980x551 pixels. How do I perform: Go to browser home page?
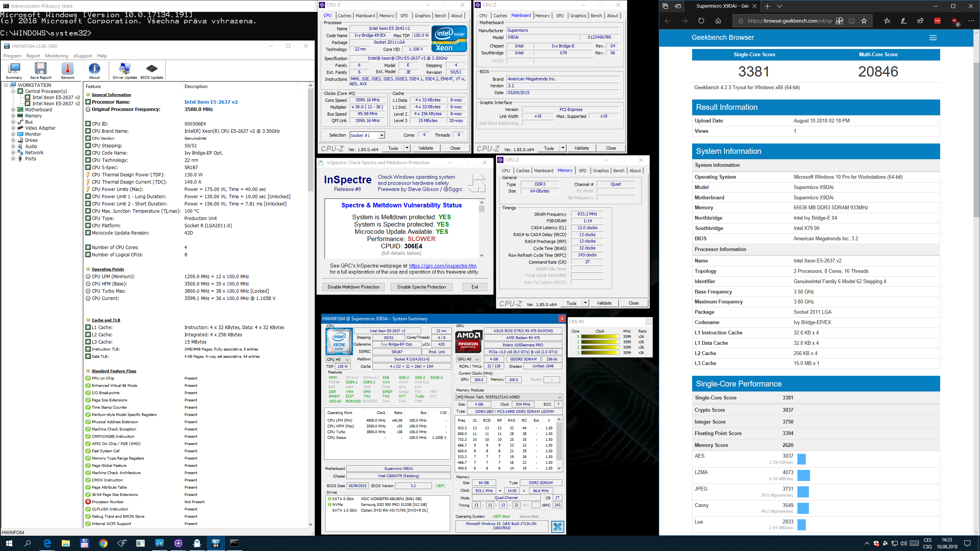[x=718, y=21]
